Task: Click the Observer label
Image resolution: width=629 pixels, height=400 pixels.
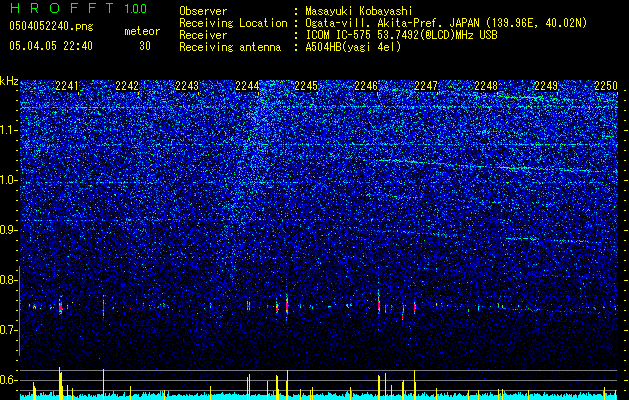Action: (x=203, y=11)
